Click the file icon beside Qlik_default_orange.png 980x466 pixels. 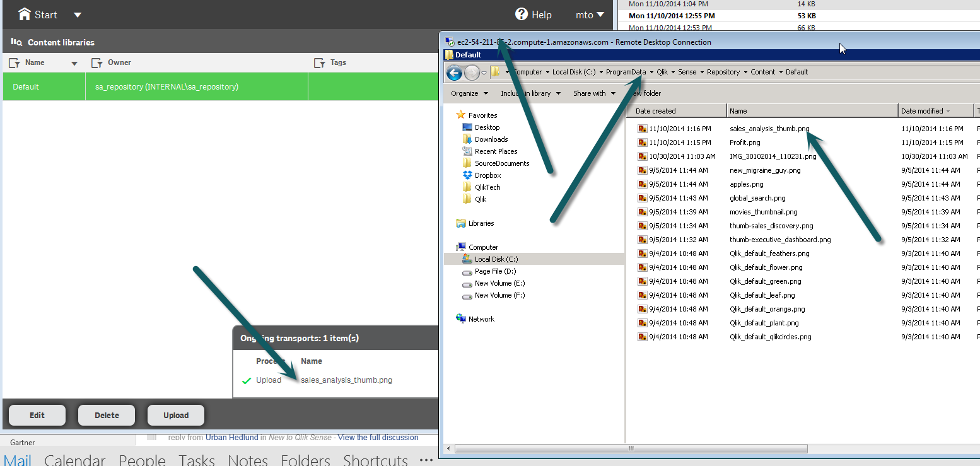(x=643, y=309)
